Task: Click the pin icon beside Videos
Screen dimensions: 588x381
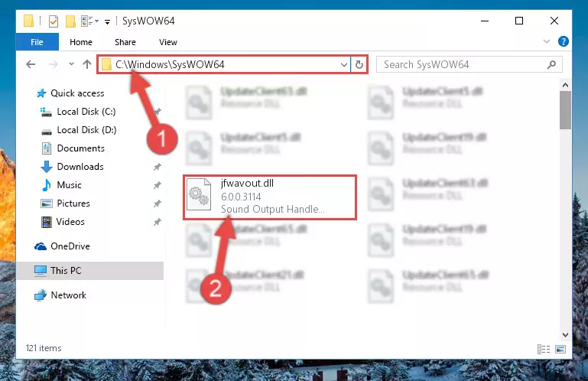Action: (157, 222)
